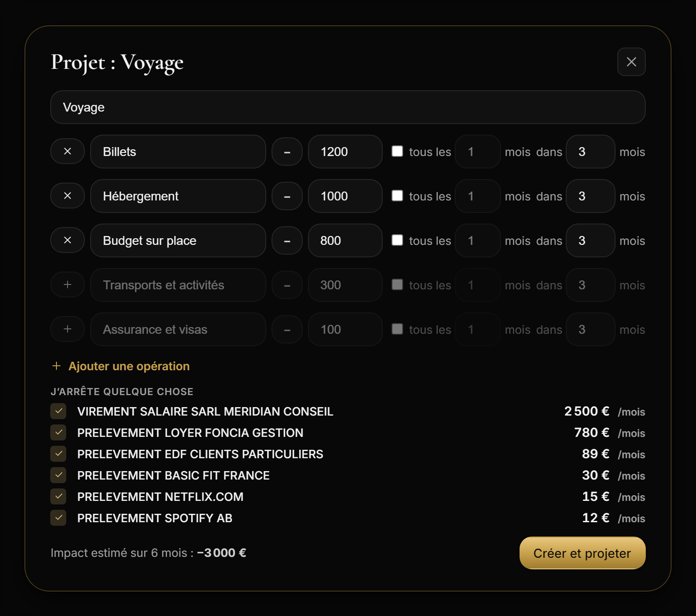Click the impact estimate −3 000 €
The height and width of the screenshot is (616, 696).
222,553
